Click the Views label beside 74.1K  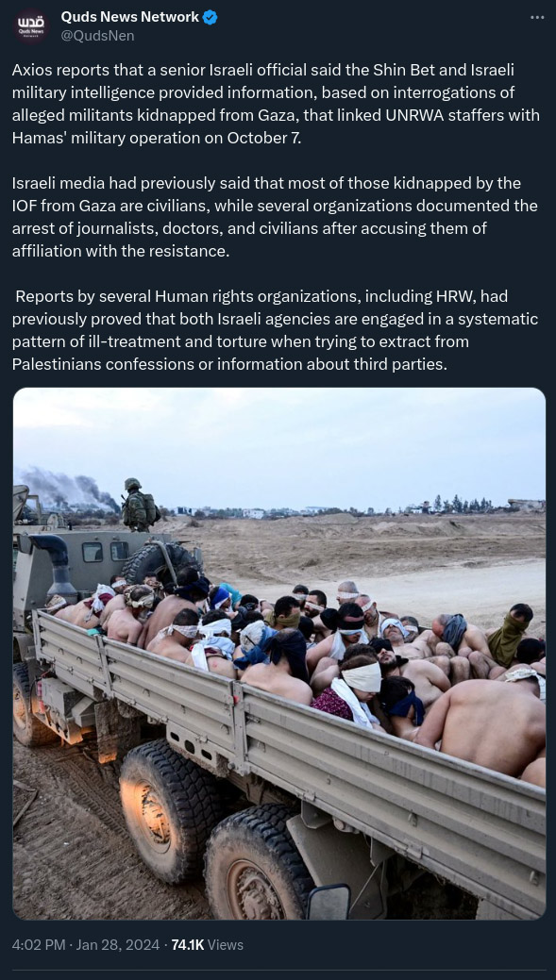coord(226,945)
